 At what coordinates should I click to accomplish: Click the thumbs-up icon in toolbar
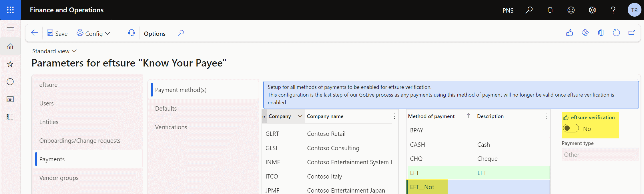point(570,33)
